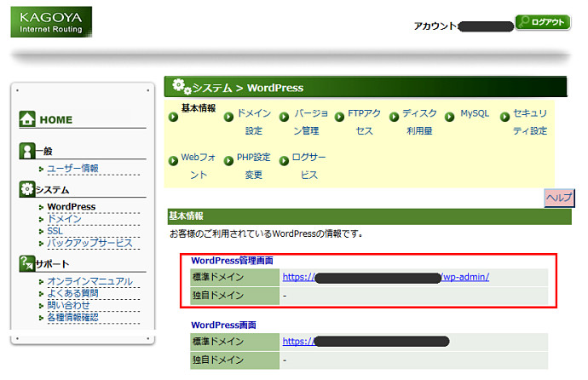Open バックアップサービス in the sidebar

(x=89, y=243)
